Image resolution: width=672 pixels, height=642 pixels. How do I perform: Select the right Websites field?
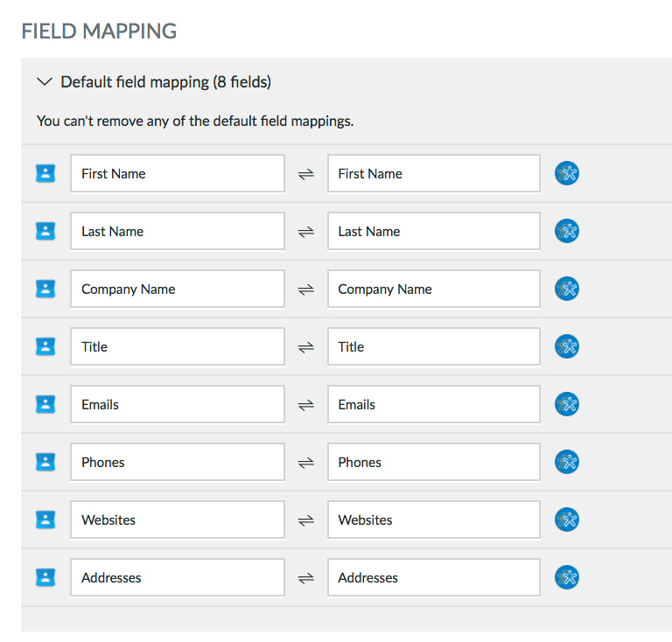[x=434, y=520]
